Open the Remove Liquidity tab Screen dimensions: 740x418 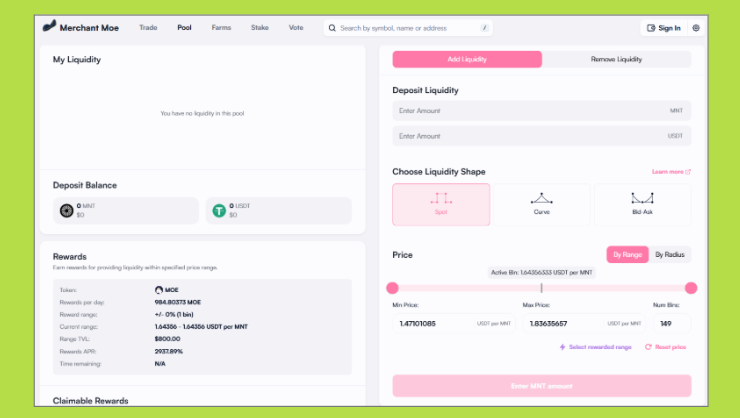click(616, 60)
